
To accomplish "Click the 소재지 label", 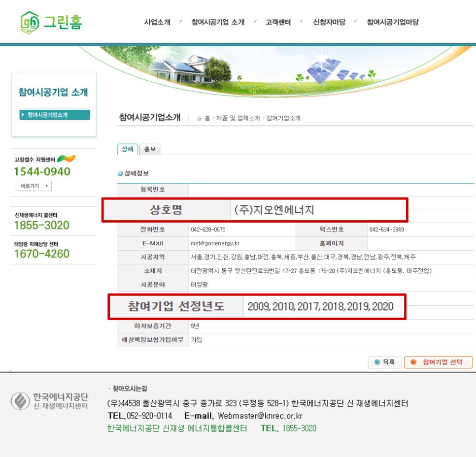I will pos(153,271).
